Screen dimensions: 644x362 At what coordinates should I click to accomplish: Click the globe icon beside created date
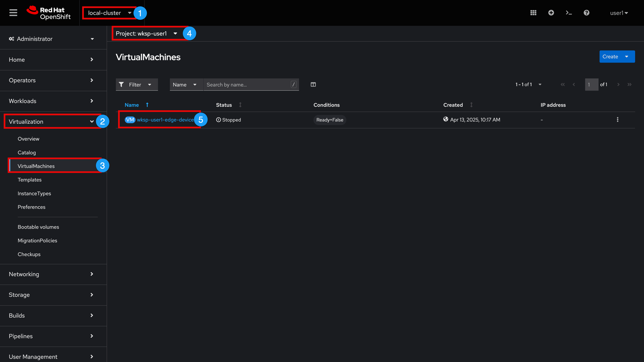(445, 119)
